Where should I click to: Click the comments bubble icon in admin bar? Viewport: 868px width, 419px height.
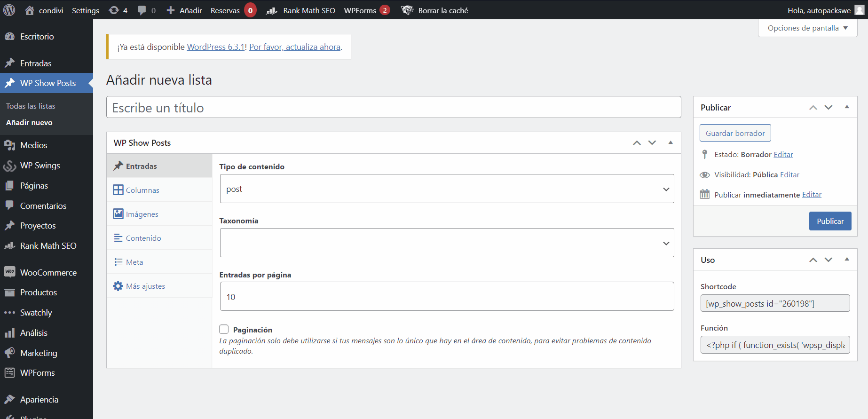point(142,10)
